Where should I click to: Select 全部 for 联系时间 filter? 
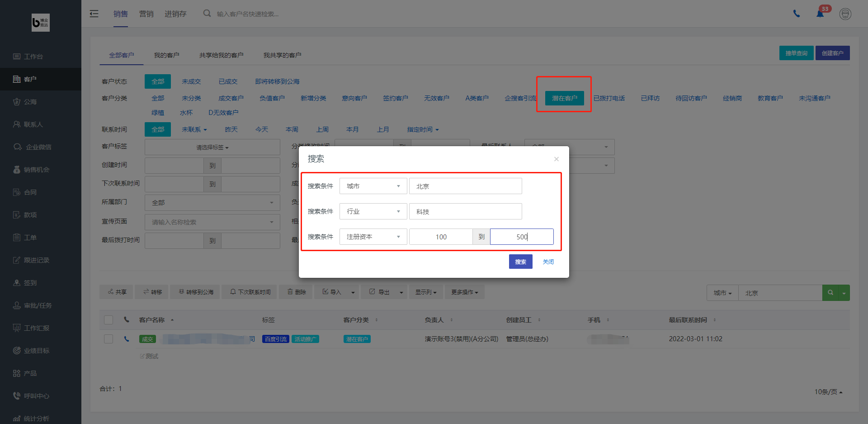click(158, 129)
